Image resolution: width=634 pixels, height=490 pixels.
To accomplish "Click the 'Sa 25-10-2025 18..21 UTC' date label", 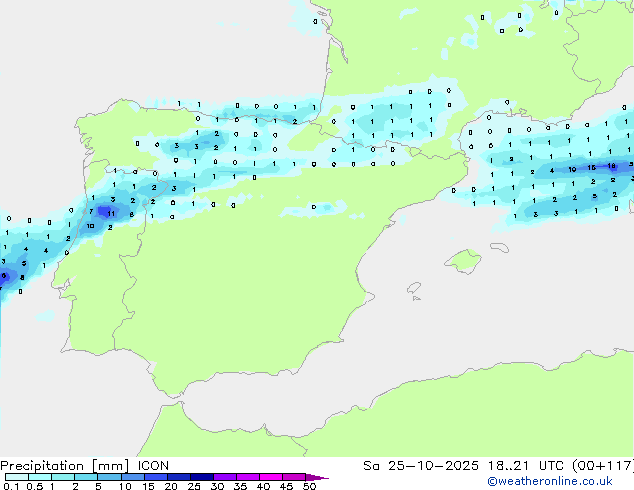I will coord(463,466).
